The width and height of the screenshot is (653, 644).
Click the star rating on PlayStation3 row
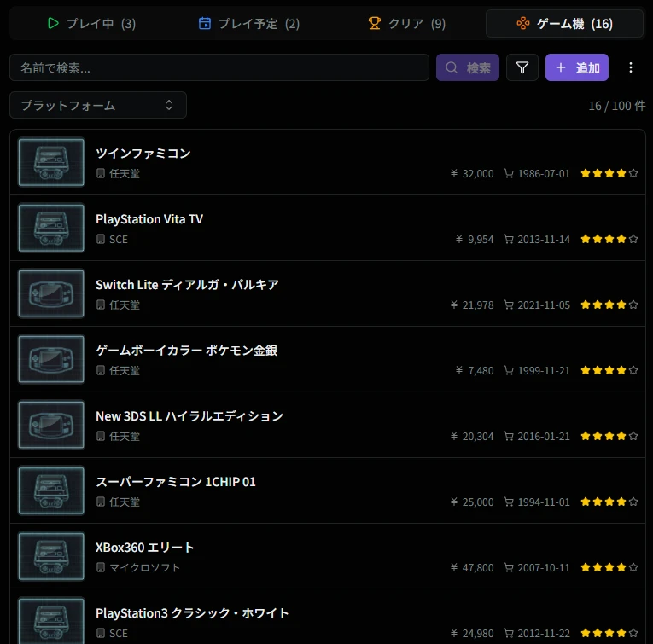[609, 634]
